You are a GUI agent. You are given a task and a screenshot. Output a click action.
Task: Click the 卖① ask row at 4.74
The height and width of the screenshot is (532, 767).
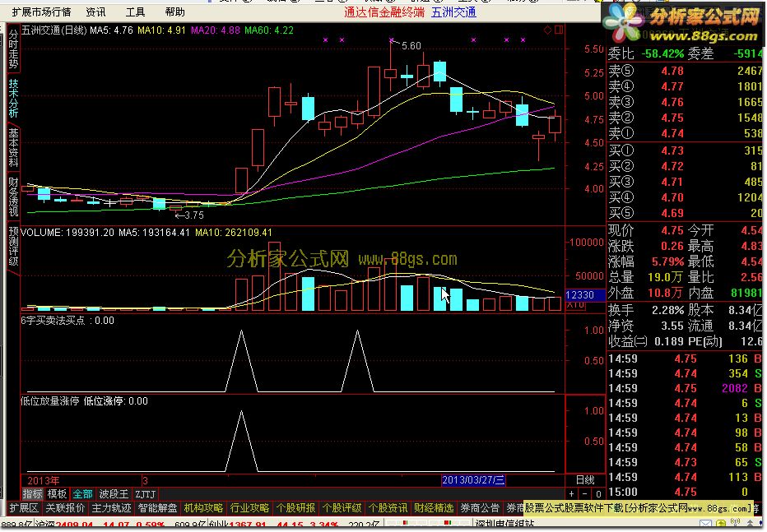[686, 133]
